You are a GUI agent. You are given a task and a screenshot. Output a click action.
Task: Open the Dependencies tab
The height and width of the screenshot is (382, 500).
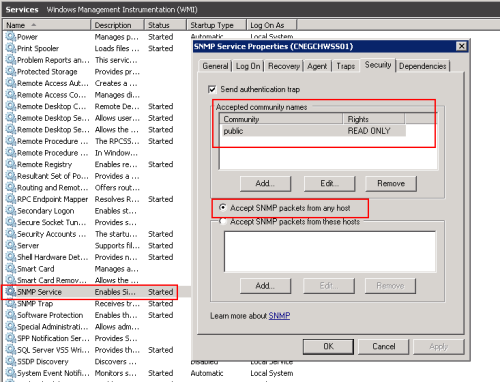(x=423, y=66)
